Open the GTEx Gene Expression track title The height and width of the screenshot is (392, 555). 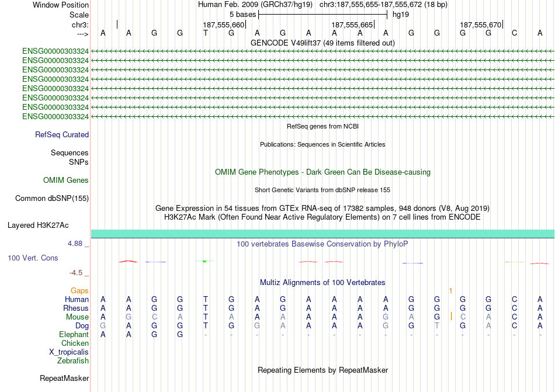pos(322,208)
